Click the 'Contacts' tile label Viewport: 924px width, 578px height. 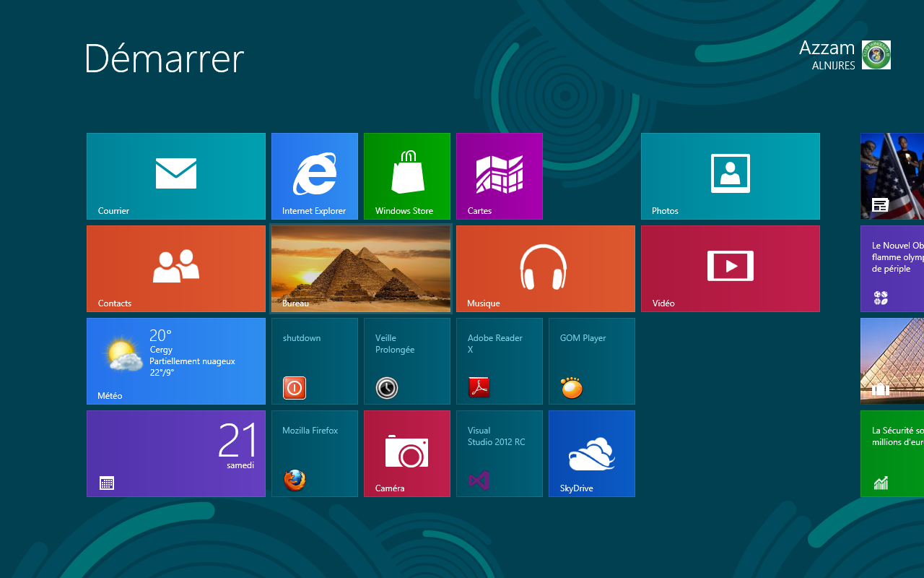pos(115,303)
